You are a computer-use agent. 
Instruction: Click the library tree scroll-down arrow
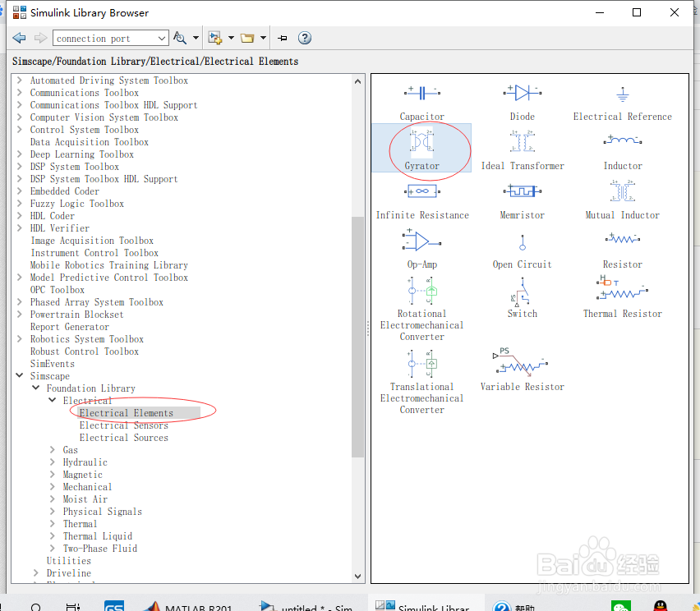357,577
